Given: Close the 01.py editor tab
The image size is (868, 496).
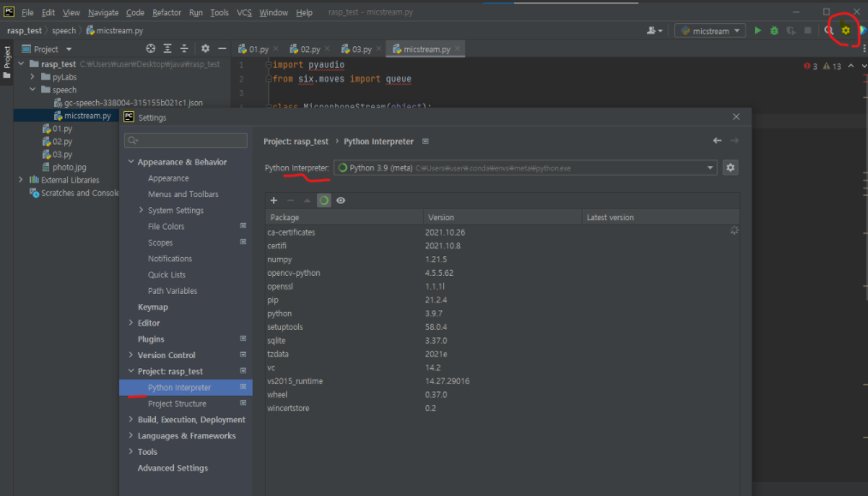Looking at the screenshot, I should click(x=276, y=49).
